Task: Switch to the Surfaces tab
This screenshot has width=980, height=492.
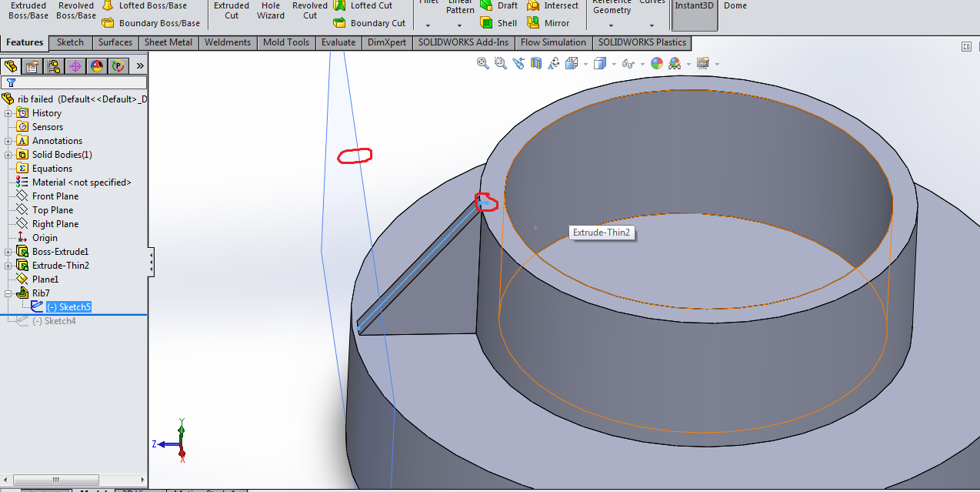Action: (x=115, y=42)
